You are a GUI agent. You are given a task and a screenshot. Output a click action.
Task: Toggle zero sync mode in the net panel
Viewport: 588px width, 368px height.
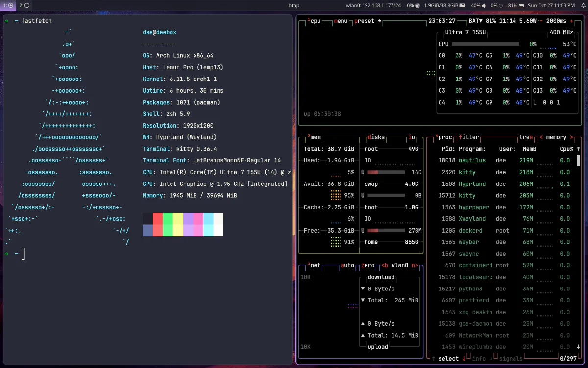click(367, 265)
